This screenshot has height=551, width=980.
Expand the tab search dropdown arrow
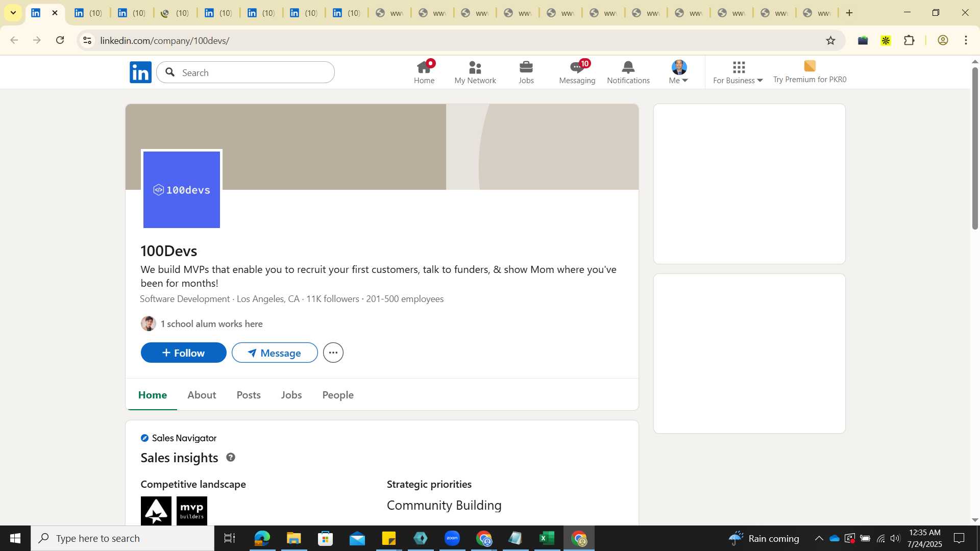(x=13, y=13)
